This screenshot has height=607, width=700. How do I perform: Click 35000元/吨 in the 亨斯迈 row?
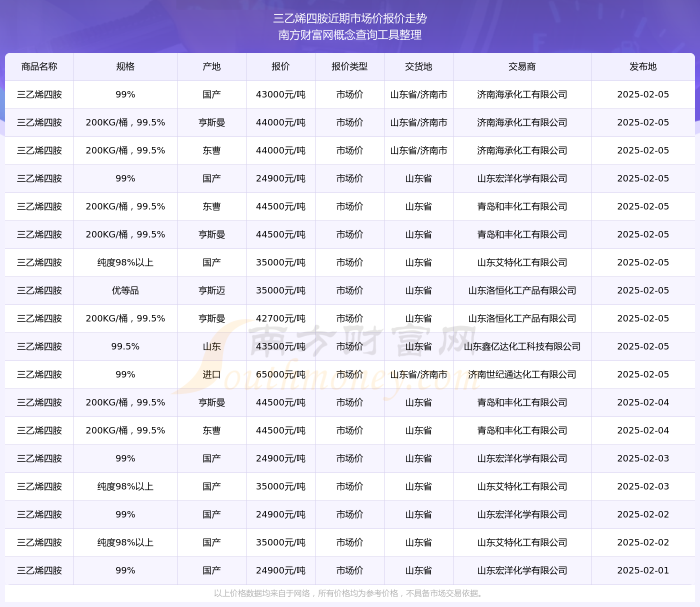[x=281, y=290]
